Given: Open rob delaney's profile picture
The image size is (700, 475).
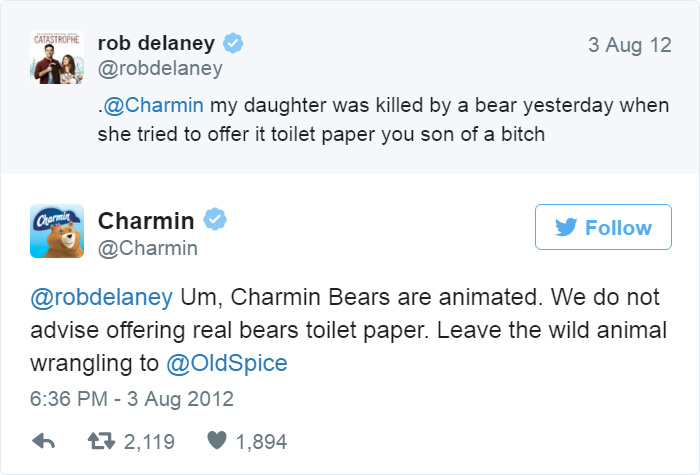Looking at the screenshot, I should tap(57, 57).
